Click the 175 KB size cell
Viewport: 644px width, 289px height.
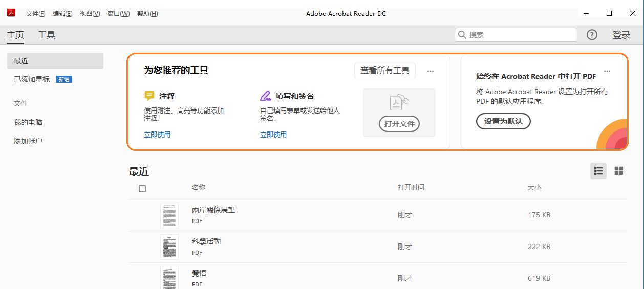coord(539,215)
